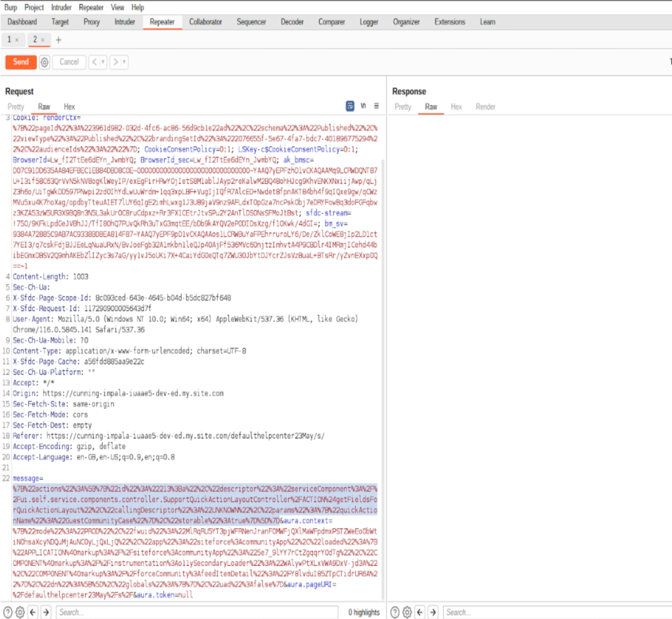Switch to the Organizer tab
This screenshot has width=672, height=619.
406,22
